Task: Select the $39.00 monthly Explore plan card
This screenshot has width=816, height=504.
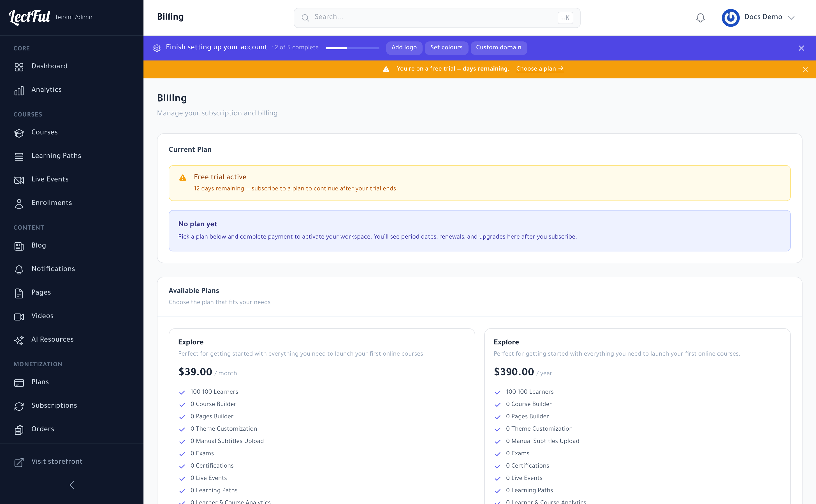Action: click(322, 416)
